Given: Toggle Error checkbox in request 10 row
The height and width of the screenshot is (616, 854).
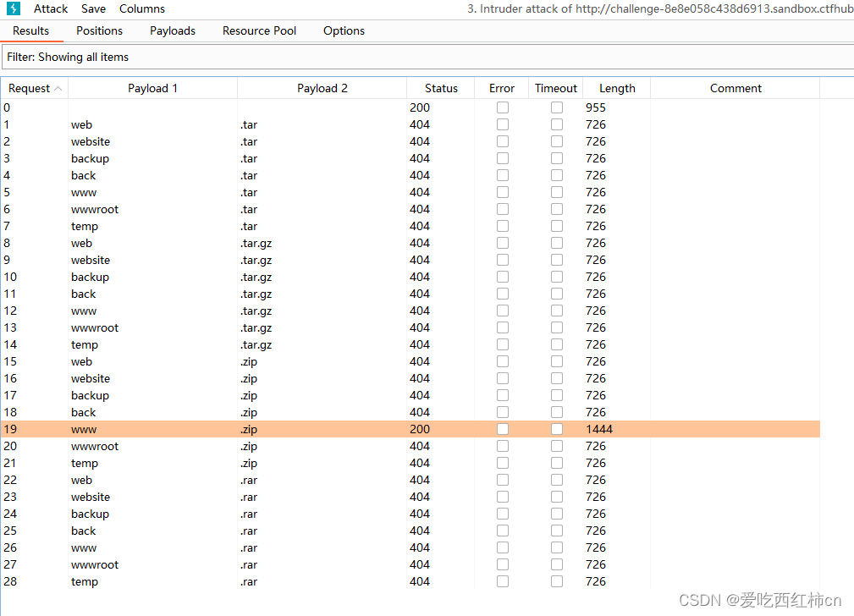Looking at the screenshot, I should point(503,277).
